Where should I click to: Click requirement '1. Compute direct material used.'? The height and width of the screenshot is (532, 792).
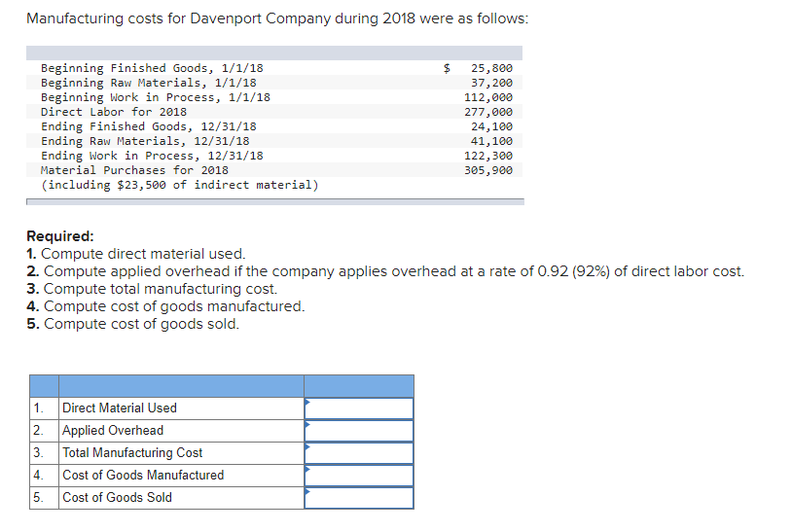tap(136, 254)
